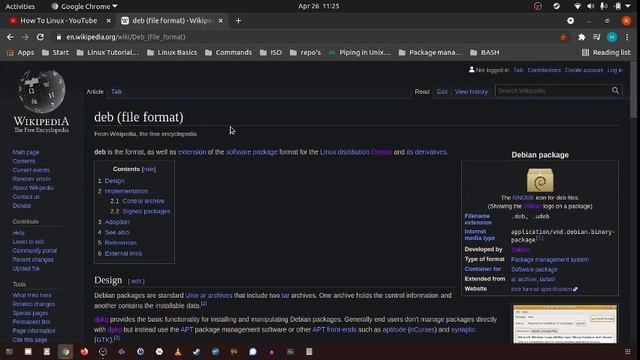Open the Chrome extensions puzzle icon

(x=582, y=37)
